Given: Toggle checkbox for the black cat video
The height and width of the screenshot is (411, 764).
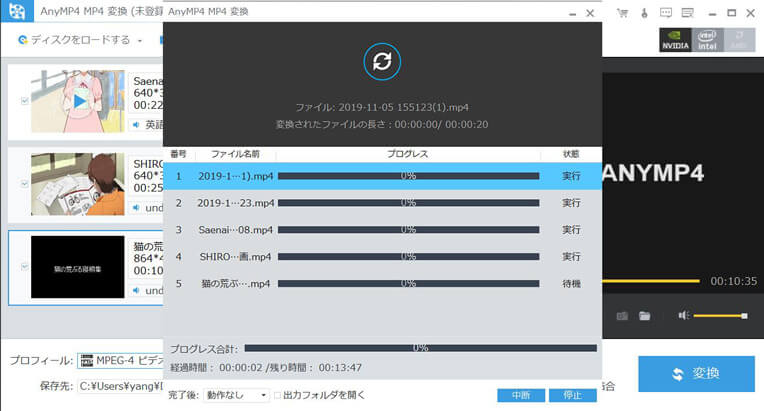Looking at the screenshot, I should coord(24,266).
